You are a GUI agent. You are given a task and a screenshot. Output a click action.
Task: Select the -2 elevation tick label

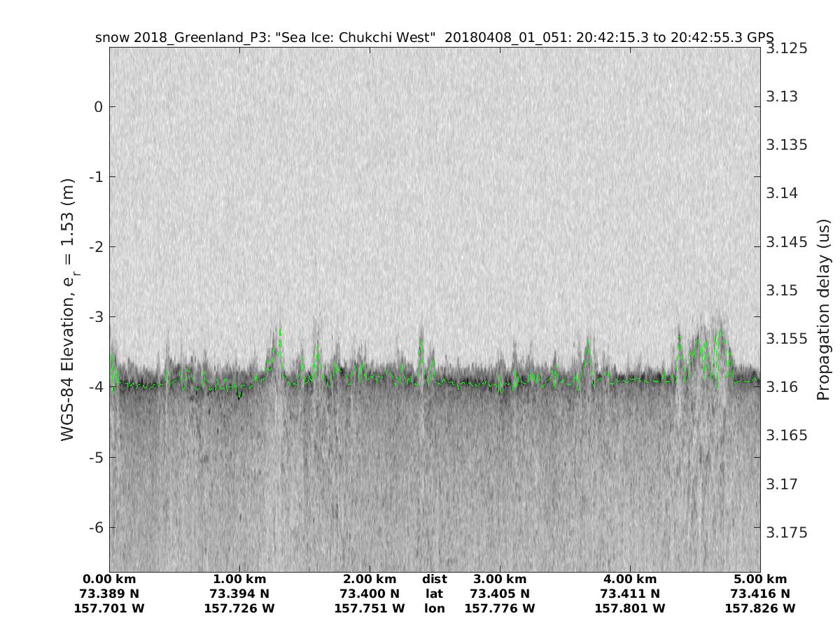96,247
